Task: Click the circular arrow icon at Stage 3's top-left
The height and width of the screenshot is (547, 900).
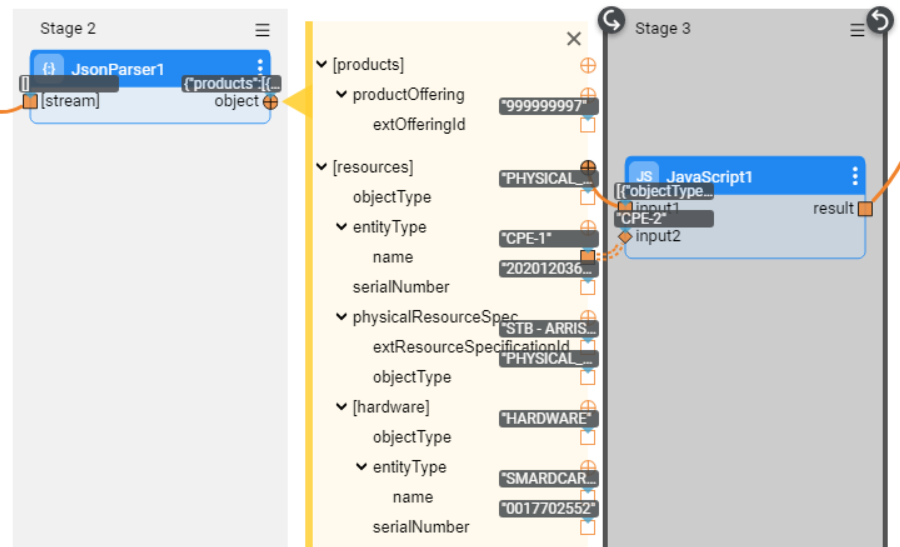Action: coord(611,20)
